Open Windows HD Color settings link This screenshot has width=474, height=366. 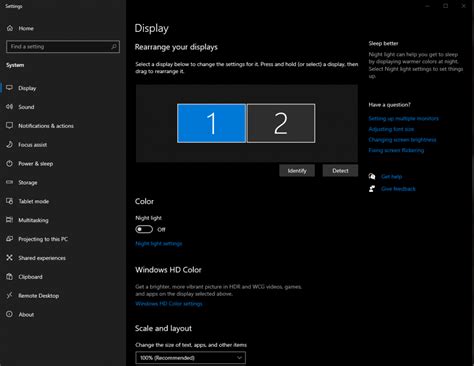[169, 304]
